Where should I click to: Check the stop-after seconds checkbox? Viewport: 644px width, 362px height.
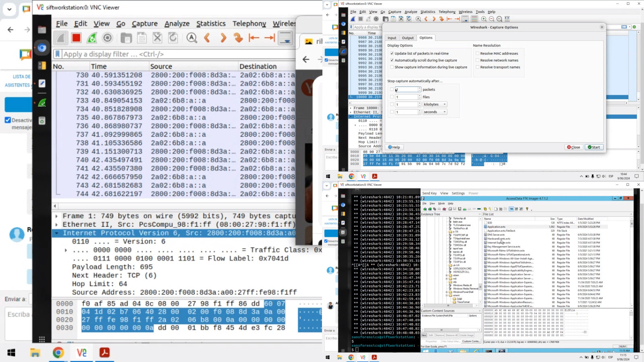392,112
